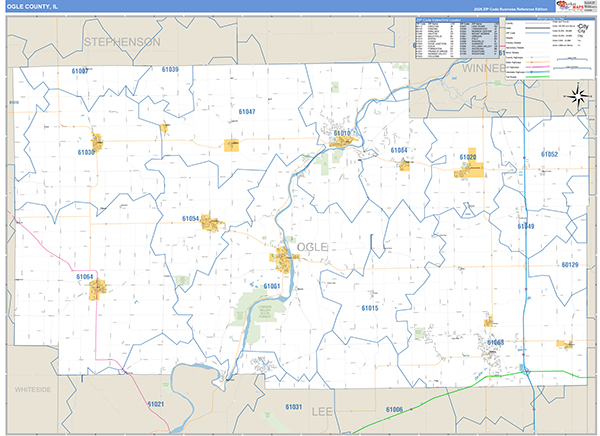This screenshot has height=436, width=600.
Task: Click the city area left of OGLE label
Action: coord(282,260)
